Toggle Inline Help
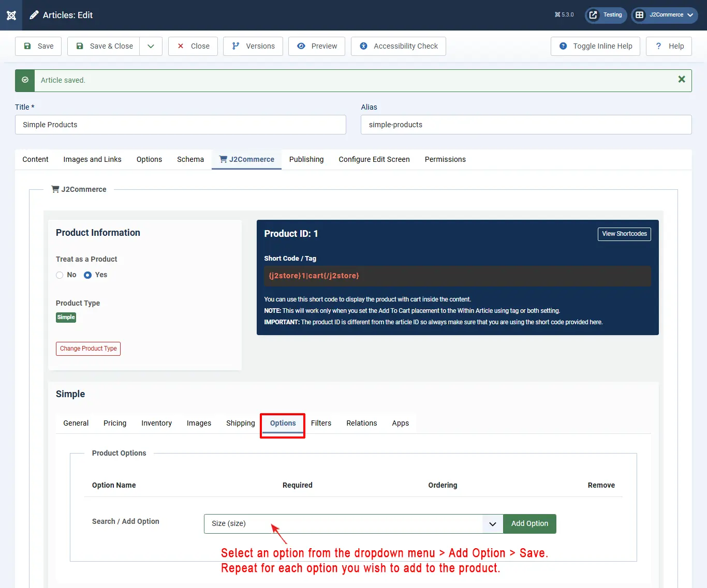Viewport: 707px width, 588px height. tap(595, 46)
